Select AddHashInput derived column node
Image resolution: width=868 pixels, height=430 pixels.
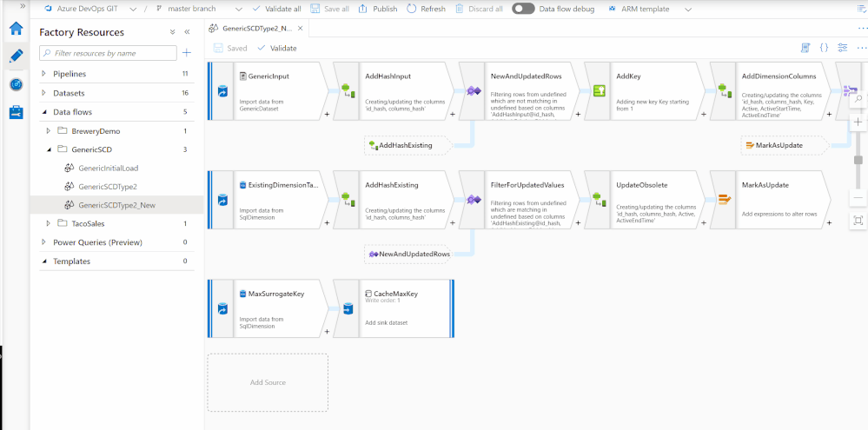(394, 90)
